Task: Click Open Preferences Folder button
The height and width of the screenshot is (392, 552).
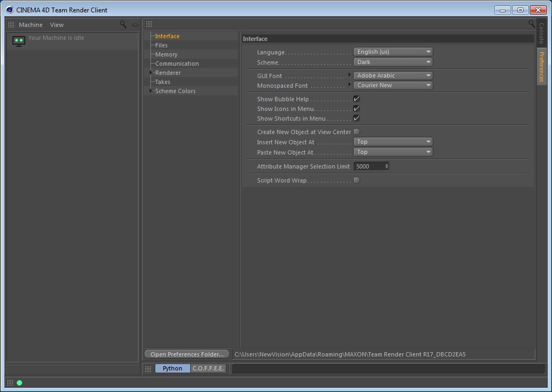Action: coord(187,354)
